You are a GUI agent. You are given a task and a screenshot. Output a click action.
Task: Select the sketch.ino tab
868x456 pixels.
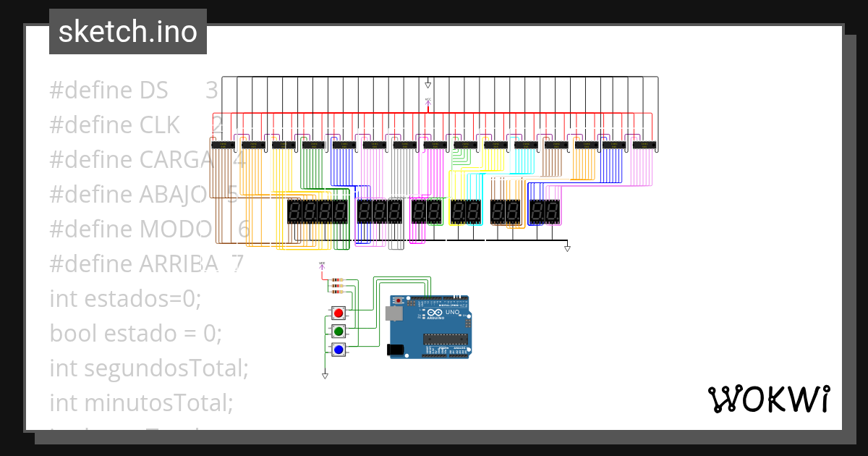point(127,31)
